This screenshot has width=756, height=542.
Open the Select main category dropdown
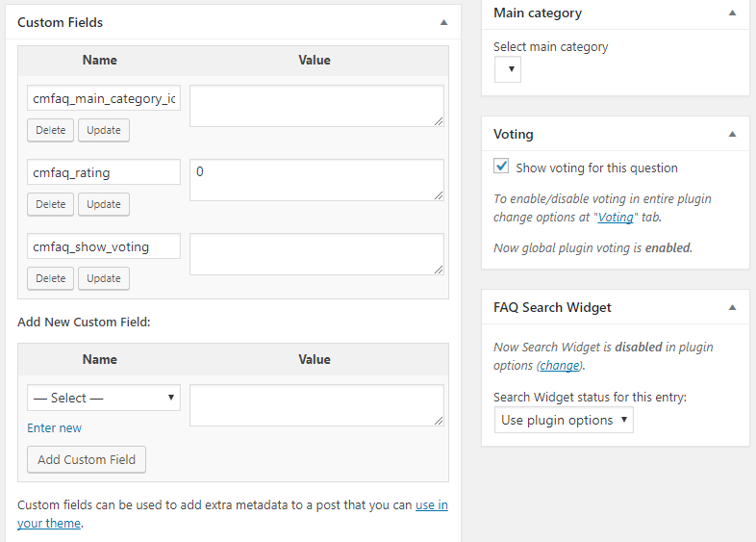click(x=508, y=69)
